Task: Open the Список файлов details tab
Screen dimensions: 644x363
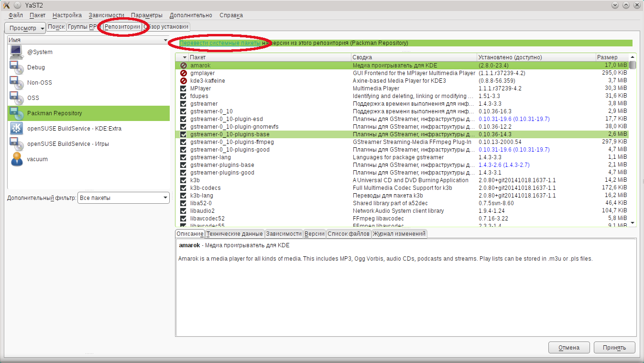Action: point(349,234)
